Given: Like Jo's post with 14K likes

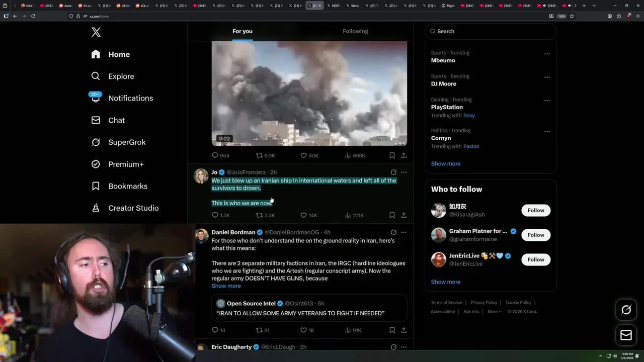Looking at the screenshot, I should (309, 215).
